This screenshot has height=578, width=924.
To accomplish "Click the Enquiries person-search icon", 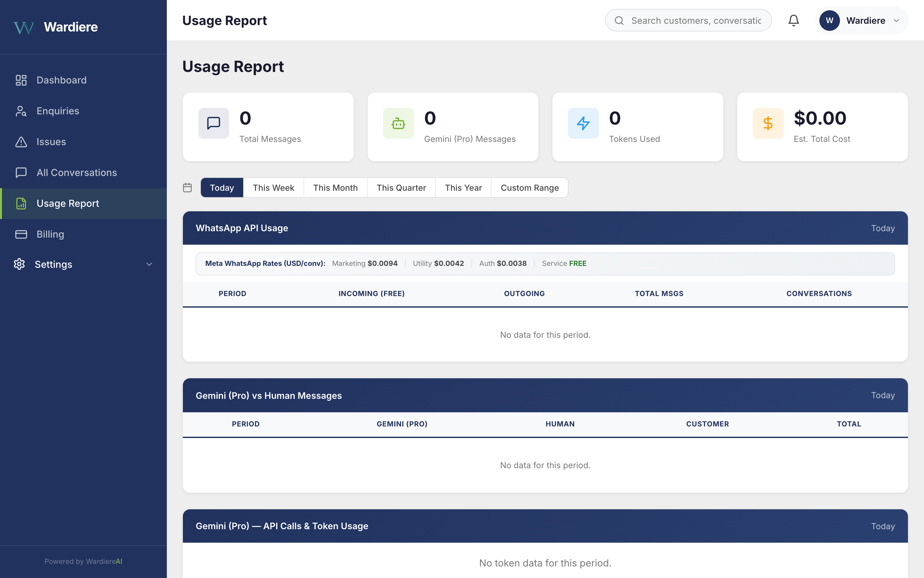I will point(21,111).
